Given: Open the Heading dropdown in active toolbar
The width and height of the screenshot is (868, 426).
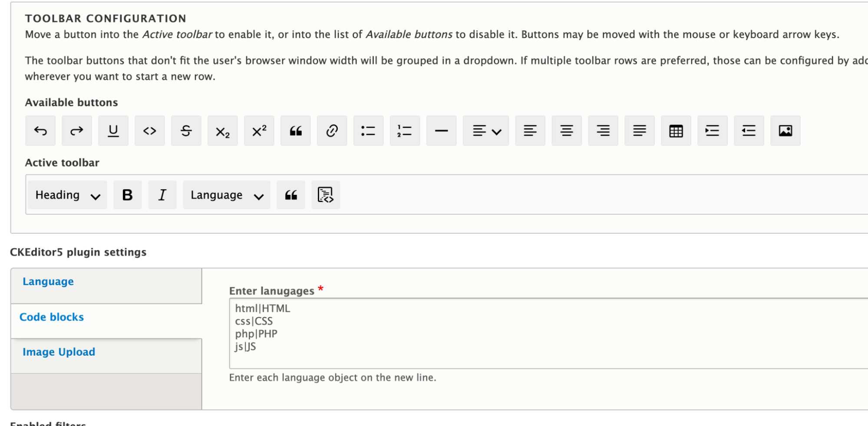Looking at the screenshot, I should click(x=66, y=195).
